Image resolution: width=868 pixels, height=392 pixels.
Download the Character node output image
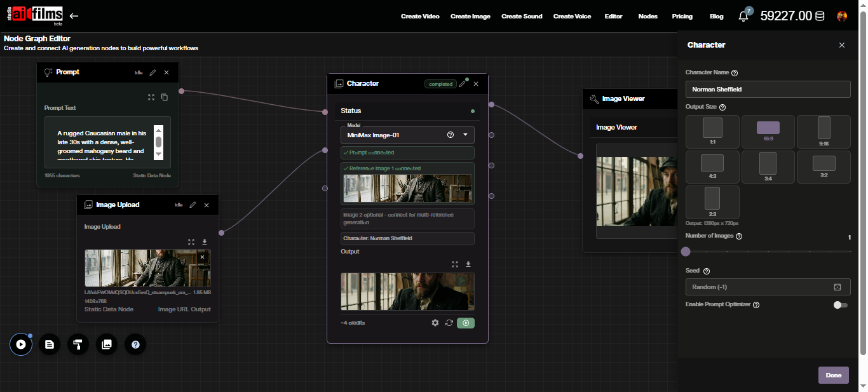click(x=468, y=264)
